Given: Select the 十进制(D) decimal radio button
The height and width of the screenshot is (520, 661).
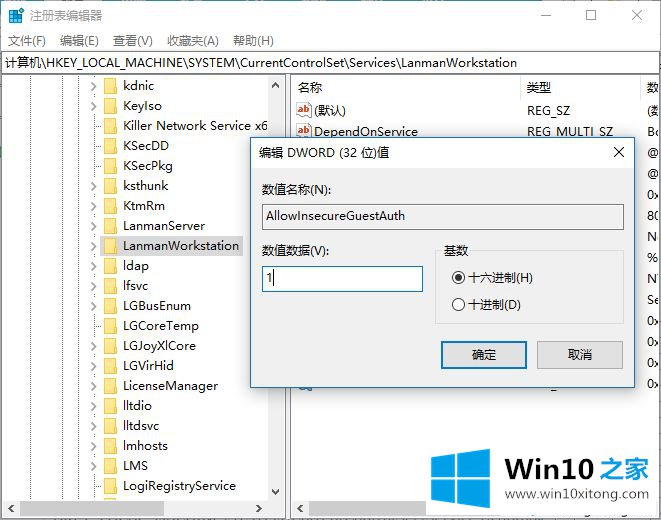Looking at the screenshot, I should point(458,304).
